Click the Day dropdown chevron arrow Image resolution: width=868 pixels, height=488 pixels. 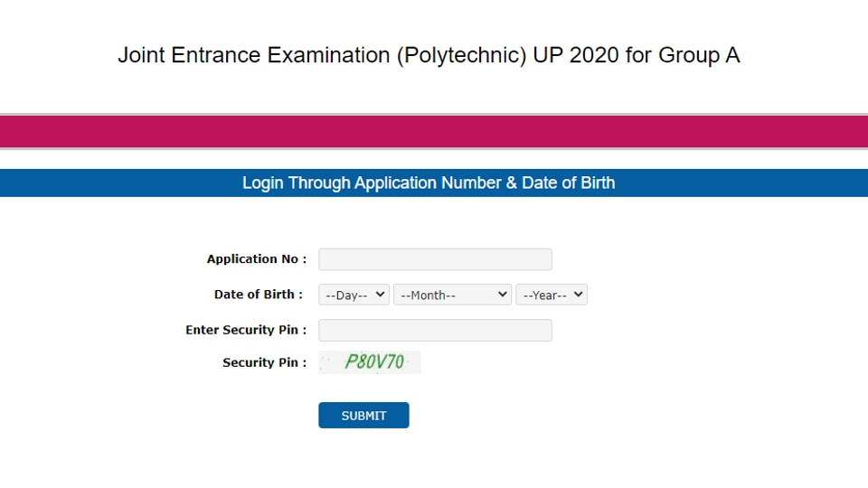coord(380,295)
